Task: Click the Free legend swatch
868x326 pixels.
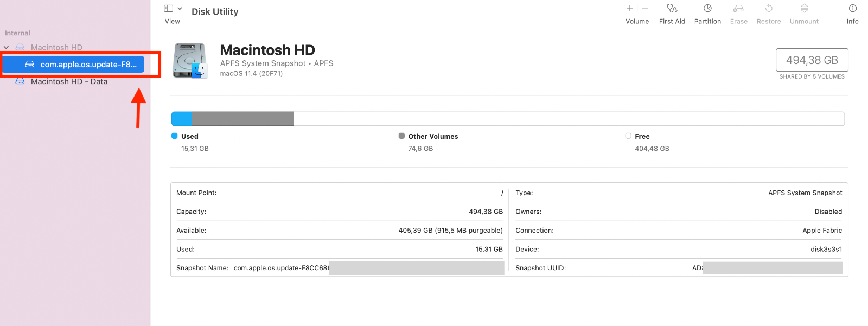Action: click(x=628, y=136)
